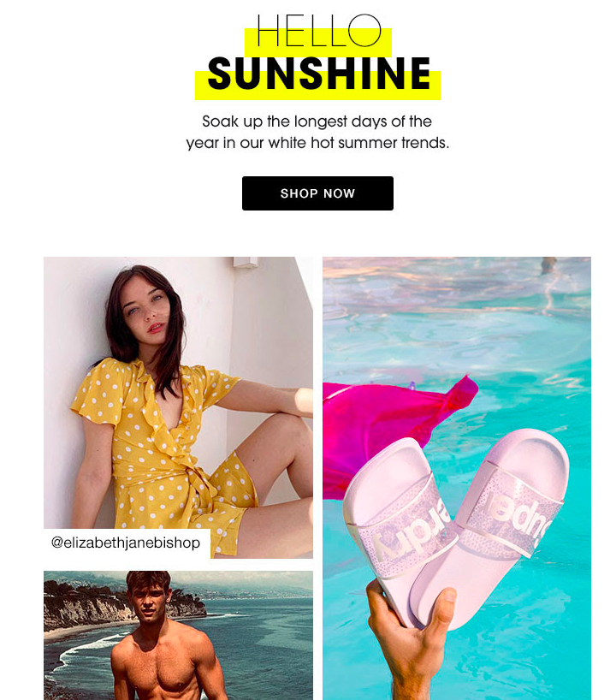Open the shirtless man beach photo
The width and height of the screenshot is (616, 700).
[178, 635]
